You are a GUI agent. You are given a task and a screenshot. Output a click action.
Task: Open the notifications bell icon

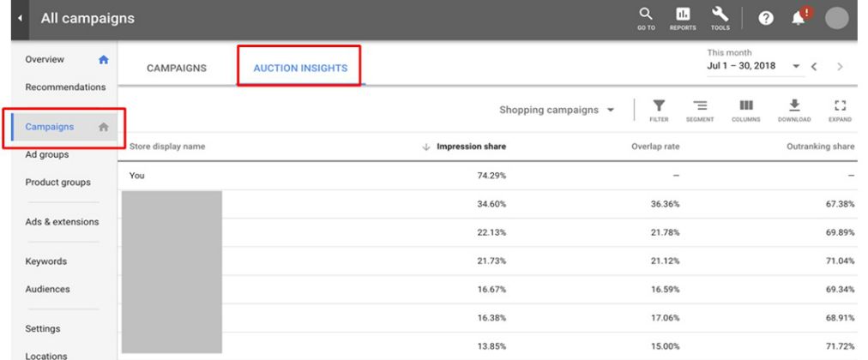pos(798,18)
